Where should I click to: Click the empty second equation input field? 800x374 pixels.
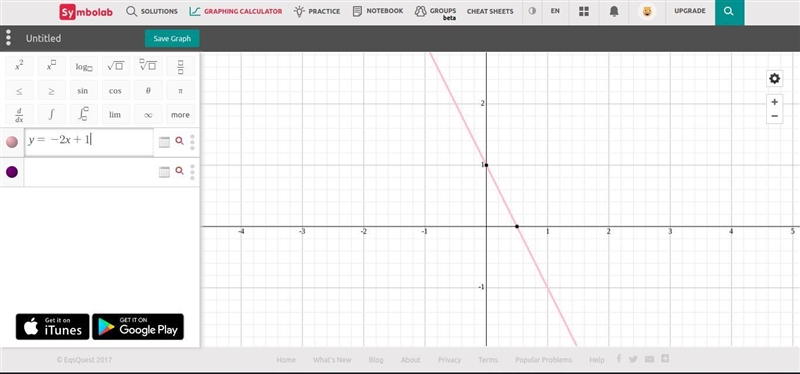coord(89,172)
